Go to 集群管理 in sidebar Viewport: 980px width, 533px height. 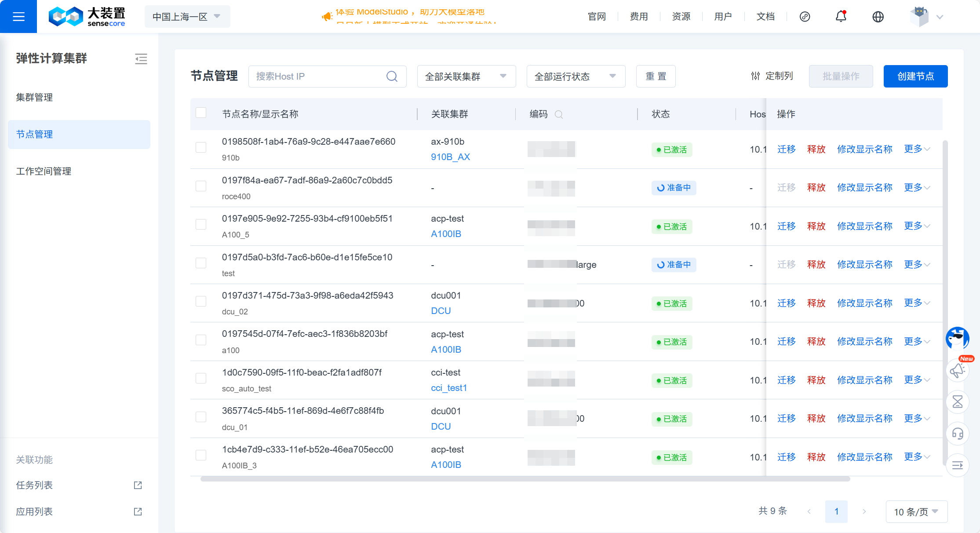click(x=34, y=97)
